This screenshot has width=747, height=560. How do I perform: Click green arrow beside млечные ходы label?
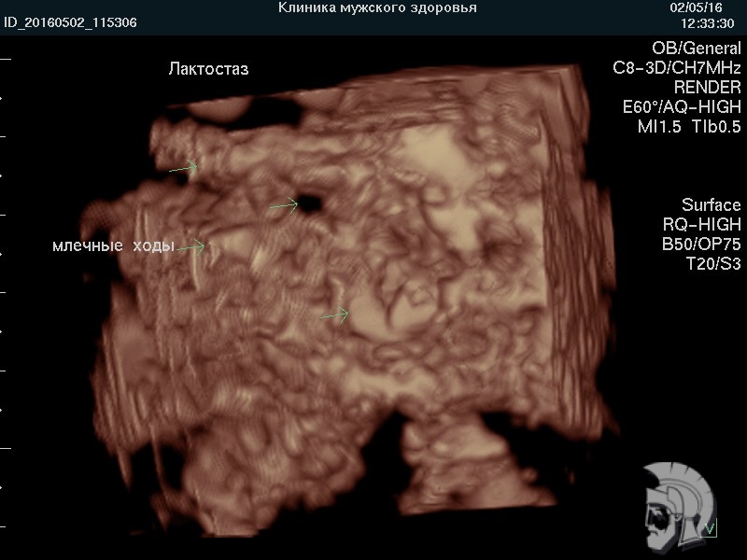(192, 247)
